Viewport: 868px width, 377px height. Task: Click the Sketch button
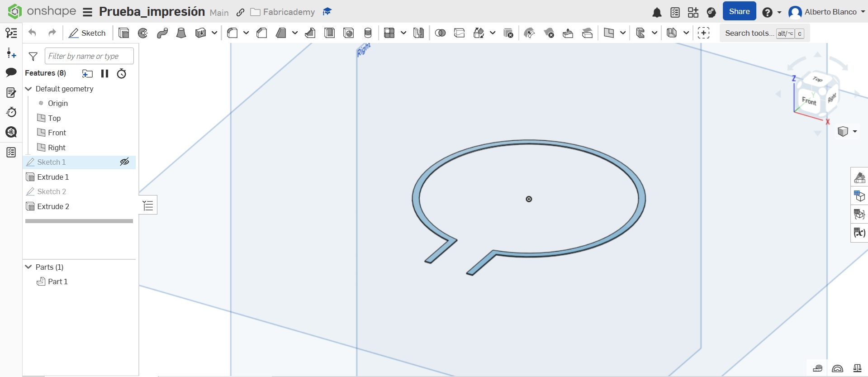pos(87,33)
